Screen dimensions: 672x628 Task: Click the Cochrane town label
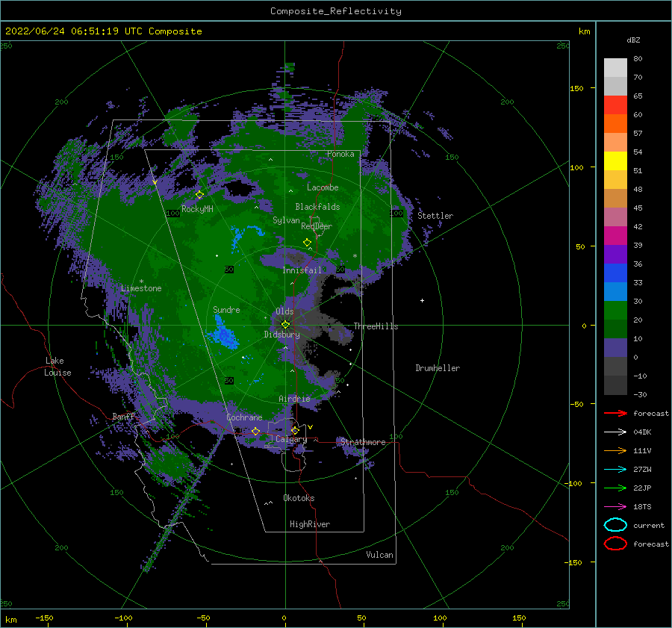[244, 417]
